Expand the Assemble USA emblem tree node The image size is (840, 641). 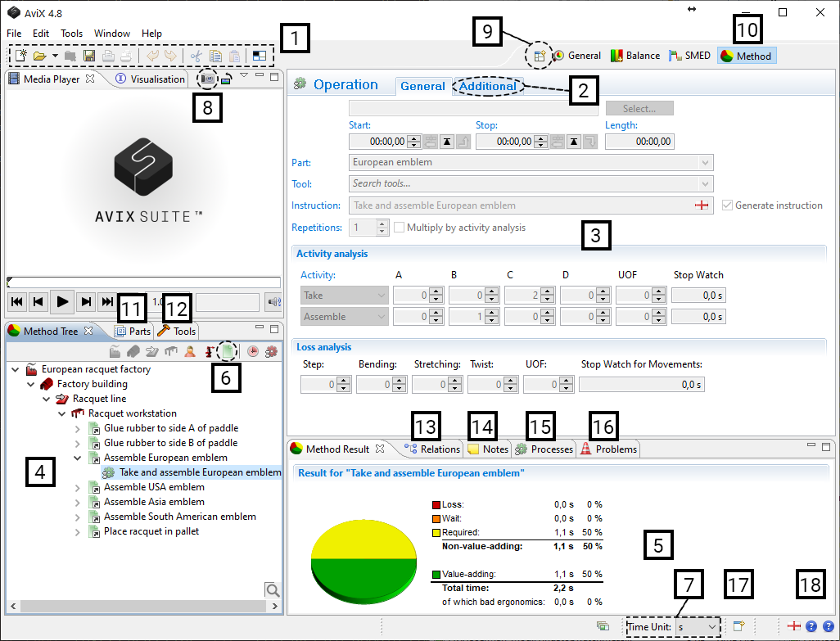[x=76, y=485]
